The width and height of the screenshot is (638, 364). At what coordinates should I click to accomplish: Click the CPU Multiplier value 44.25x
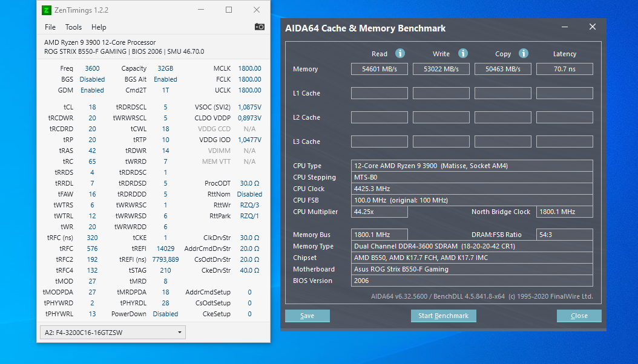tap(380, 212)
